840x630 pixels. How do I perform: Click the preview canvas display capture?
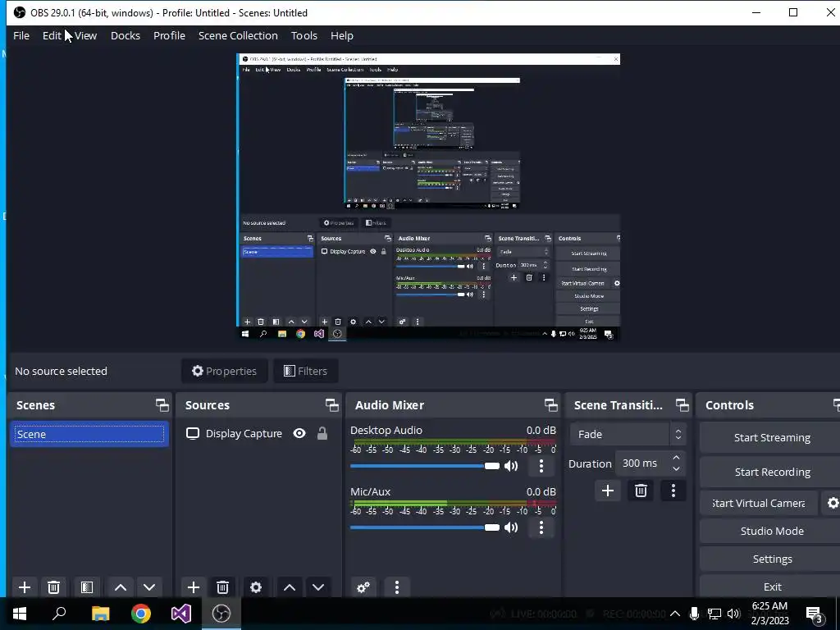point(428,197)
